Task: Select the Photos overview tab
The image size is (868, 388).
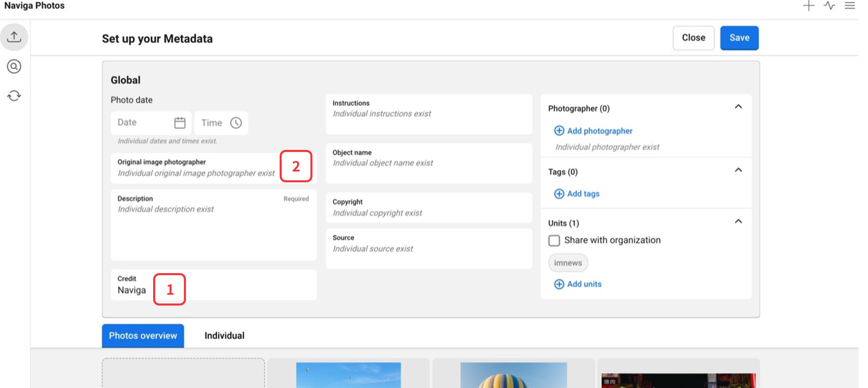Action: coord(143,336)
